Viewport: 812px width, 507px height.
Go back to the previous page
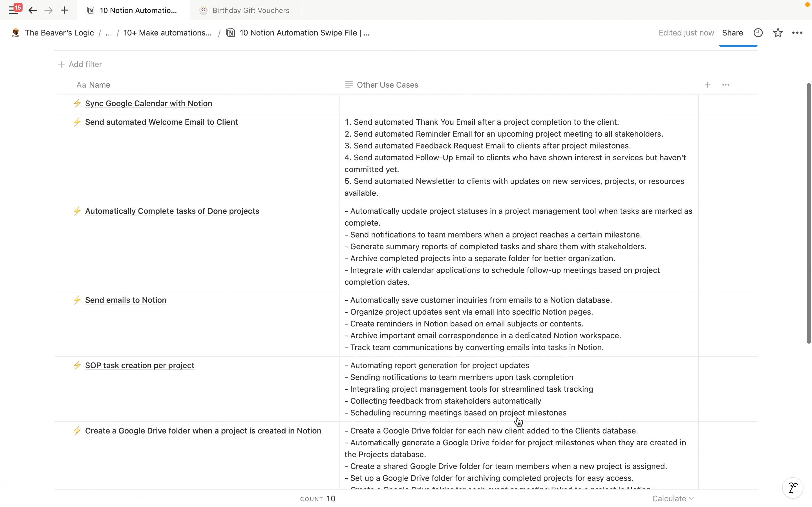click(32, 10)
